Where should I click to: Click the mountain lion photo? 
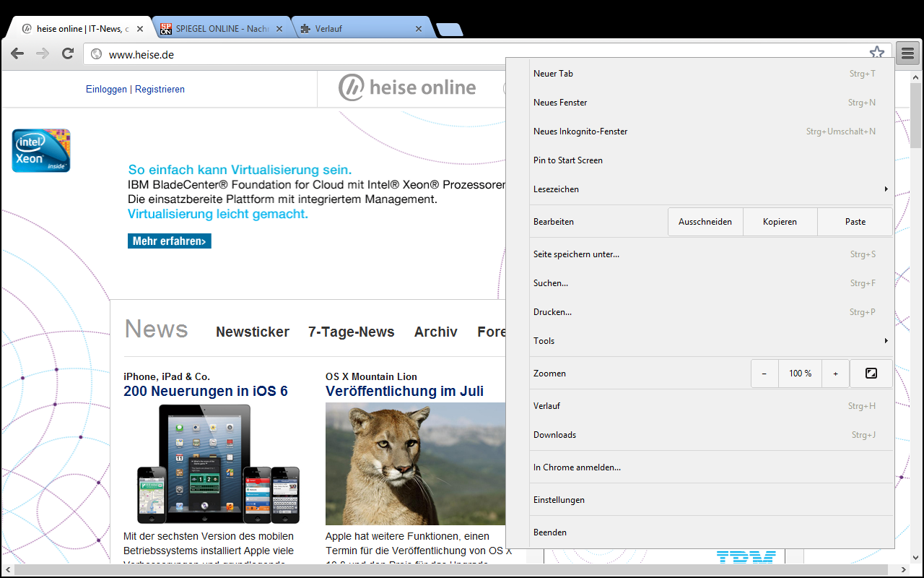[416, 464]
